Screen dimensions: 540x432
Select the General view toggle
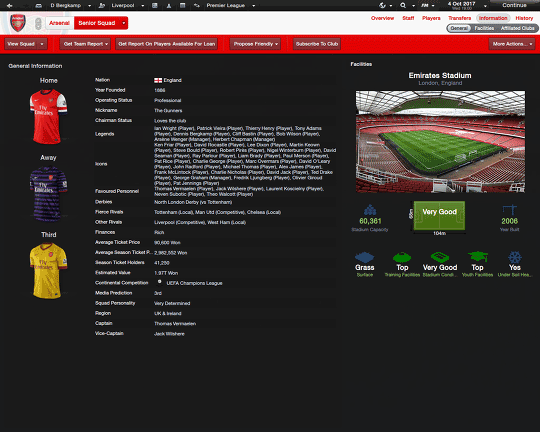click(459, 28)
